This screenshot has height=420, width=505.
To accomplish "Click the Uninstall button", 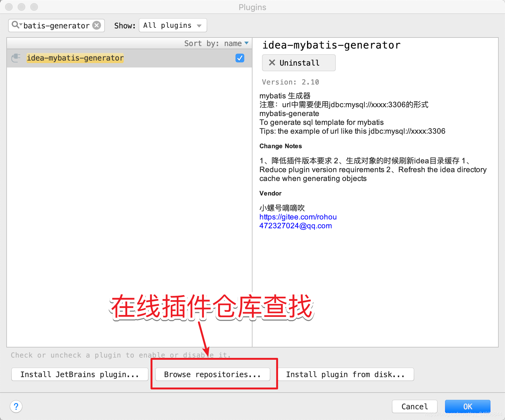I will click(x=299, y=63).
